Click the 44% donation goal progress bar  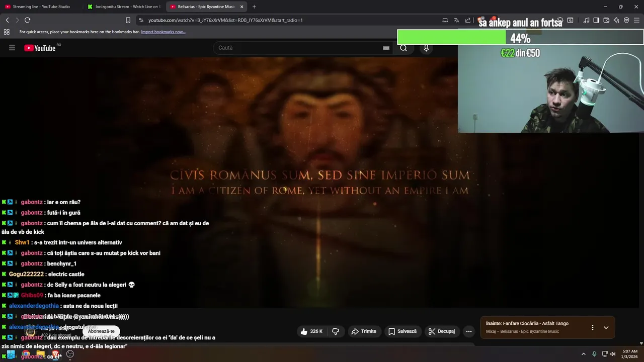coord(520,38)
